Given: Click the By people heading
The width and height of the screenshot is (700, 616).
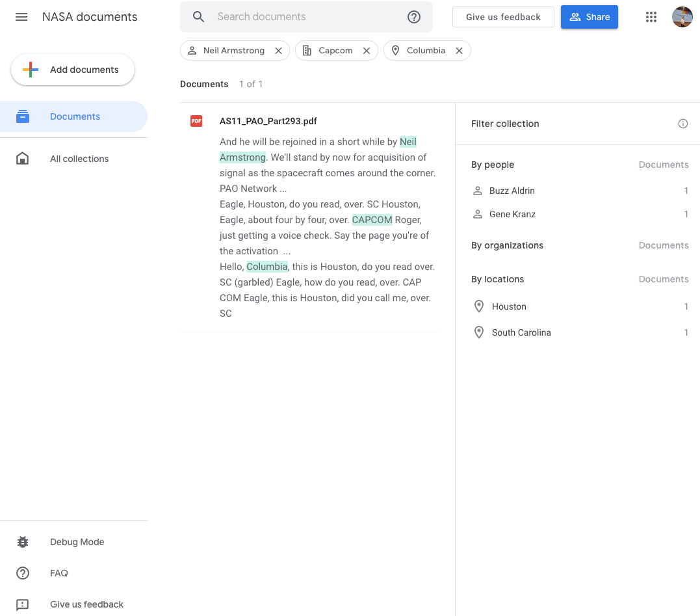Looking at the screenshot, I should 493,165.
